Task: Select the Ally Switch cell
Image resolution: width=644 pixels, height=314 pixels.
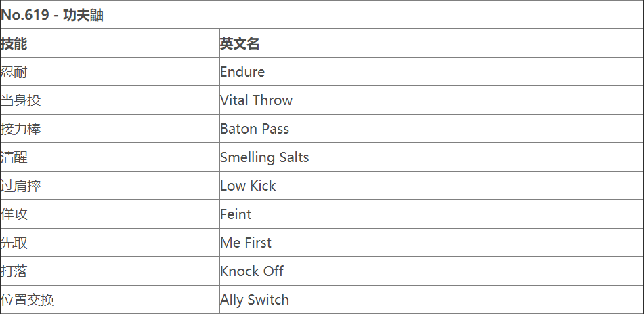Action: pos(254,300)
